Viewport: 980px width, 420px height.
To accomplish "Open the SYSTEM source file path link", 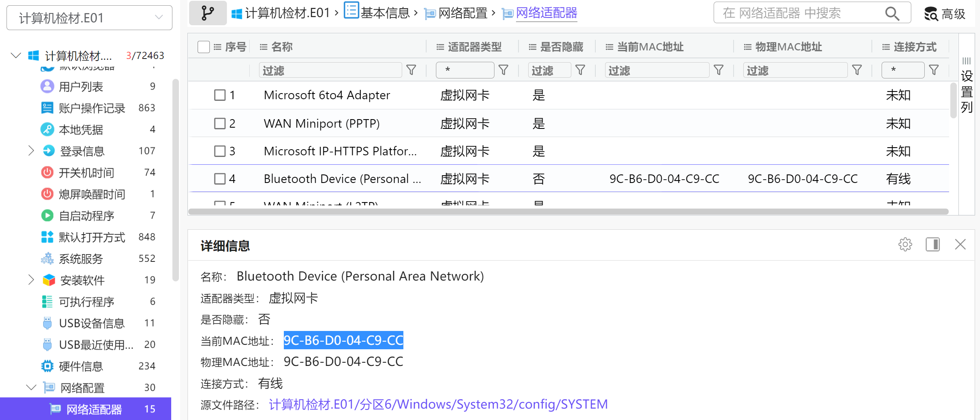I will tap(438, 404).
